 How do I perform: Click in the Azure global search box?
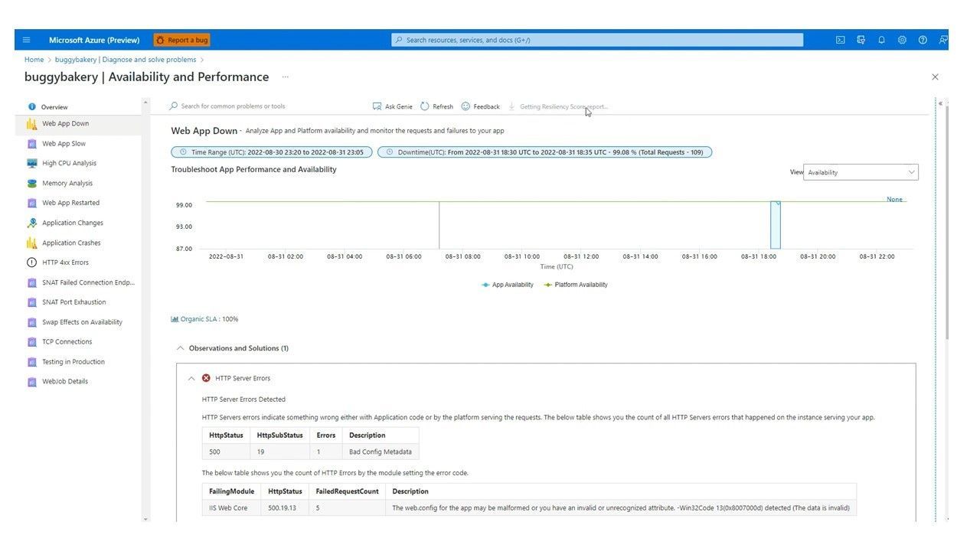597,40
